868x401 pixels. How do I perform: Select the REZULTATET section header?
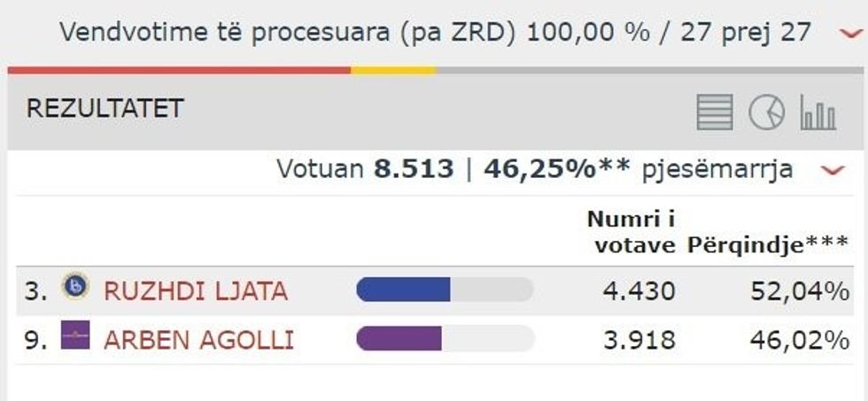pyautogui.click(x=105, y=109)
